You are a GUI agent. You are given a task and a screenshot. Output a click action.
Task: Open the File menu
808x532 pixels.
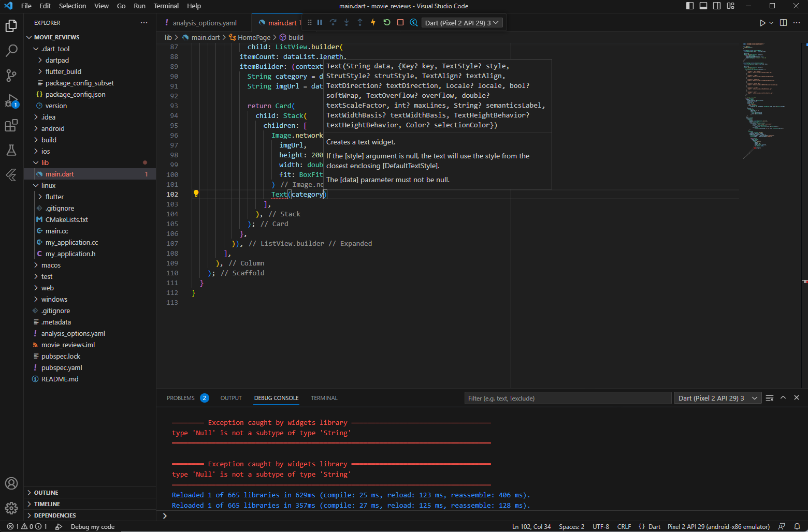pyautogui.click(x=26, y=6)
